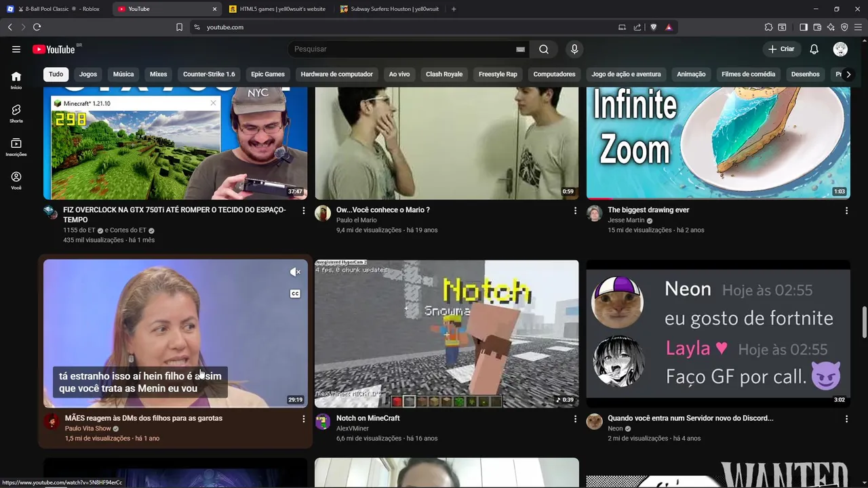Open the AlexVMiner channel link
Viewport: 868px width, 488px height.
coord(353,428)
